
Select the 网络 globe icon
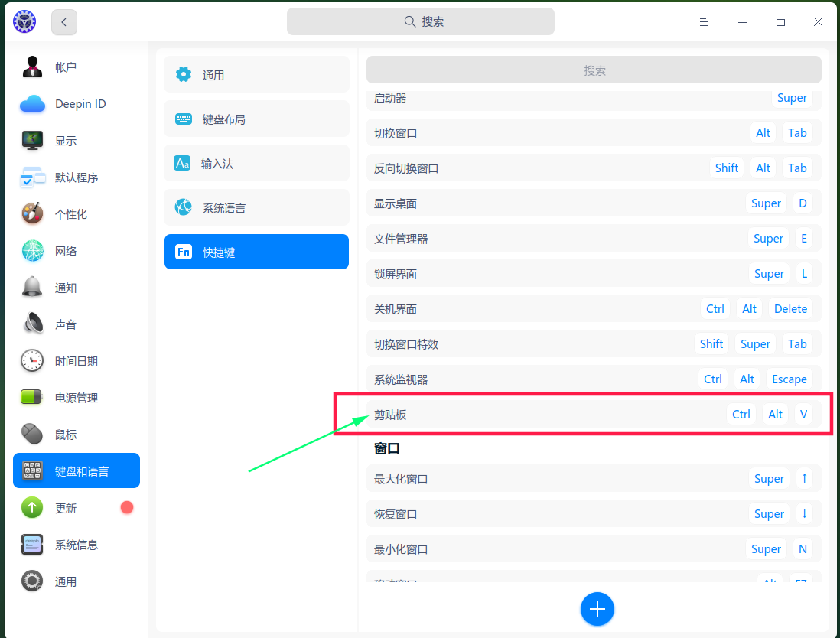tap(32, 251)
